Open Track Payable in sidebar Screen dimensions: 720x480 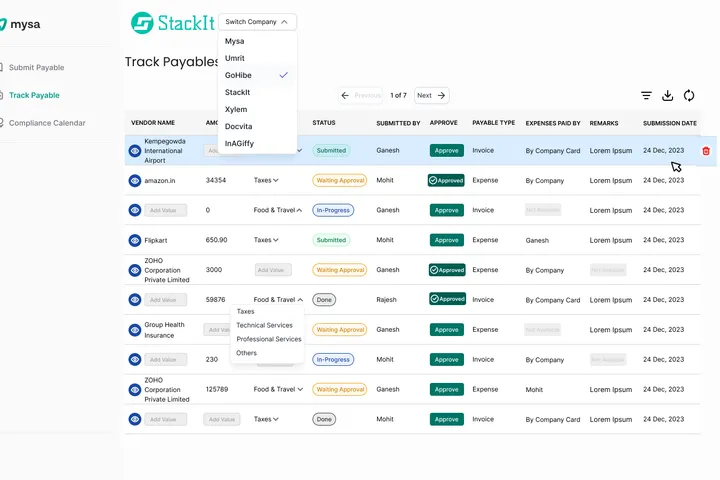(x=34, y=95)
